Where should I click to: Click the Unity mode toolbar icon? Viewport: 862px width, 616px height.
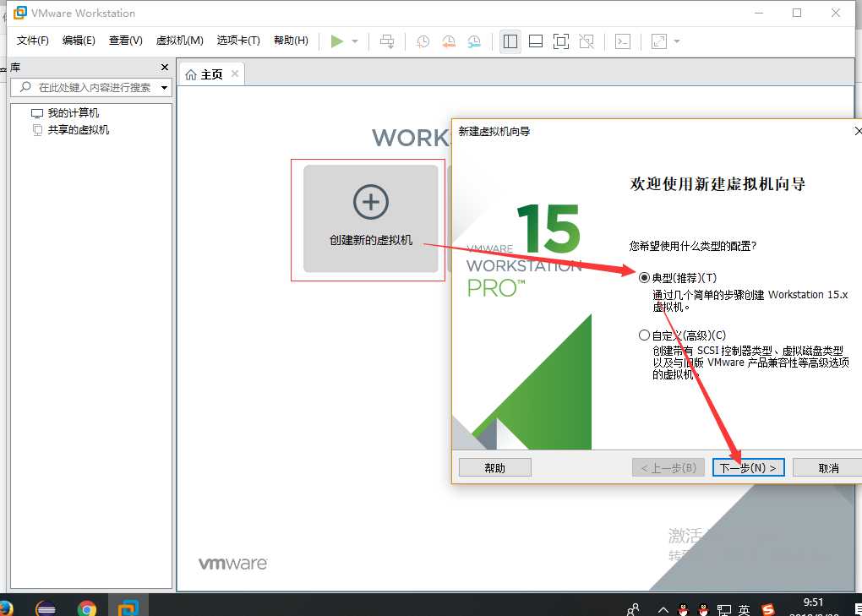click(586, 41)
